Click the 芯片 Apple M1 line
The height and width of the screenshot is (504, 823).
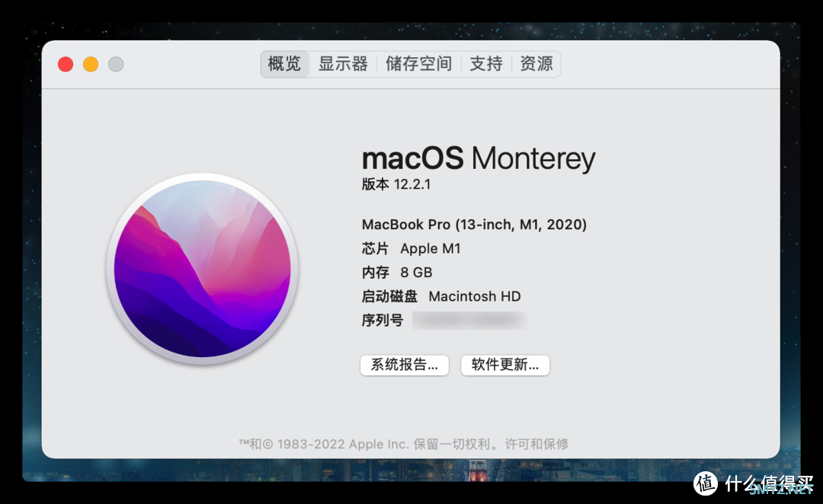411,249
